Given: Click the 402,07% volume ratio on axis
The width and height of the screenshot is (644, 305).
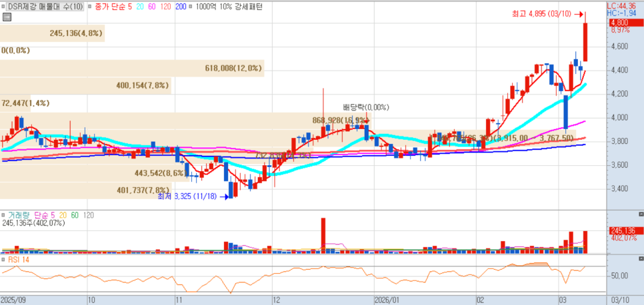Looking at the screenshot, I should (x=624, y=238).
